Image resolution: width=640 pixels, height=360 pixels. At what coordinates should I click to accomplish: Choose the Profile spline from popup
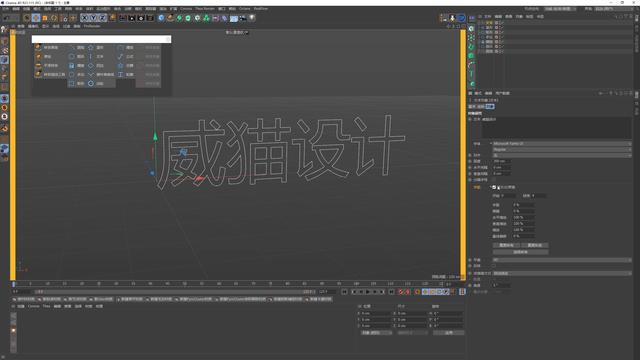126,75
